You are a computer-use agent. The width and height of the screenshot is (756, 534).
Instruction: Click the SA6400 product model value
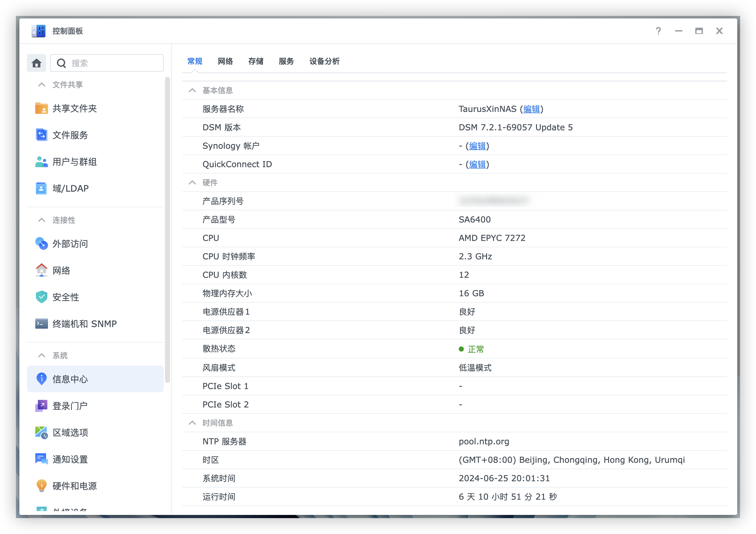tap(474, 220)
